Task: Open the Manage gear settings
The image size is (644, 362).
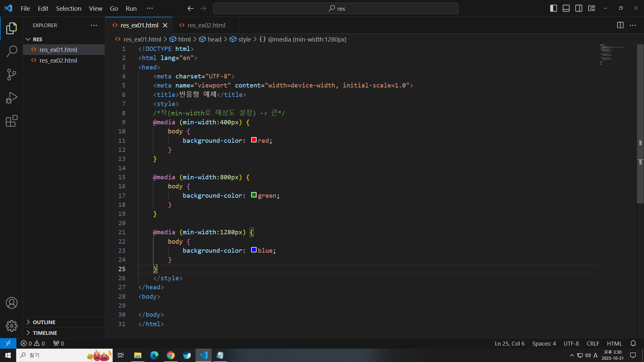Action: 11,326
